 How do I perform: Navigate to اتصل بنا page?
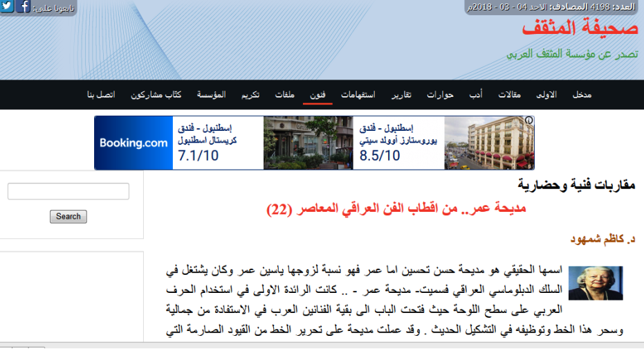coord(100,94)
